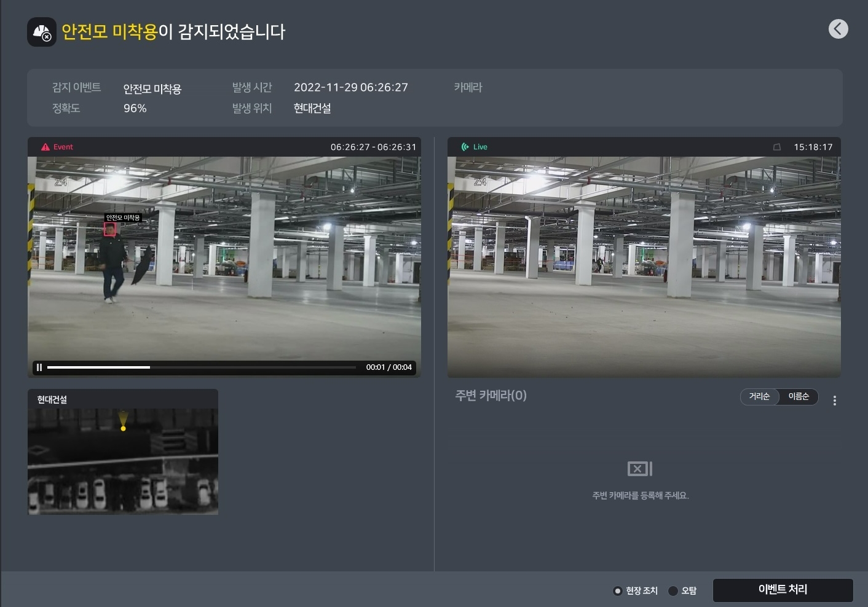
Task: Click the live camera video feed
Action: tap(644, 265)
